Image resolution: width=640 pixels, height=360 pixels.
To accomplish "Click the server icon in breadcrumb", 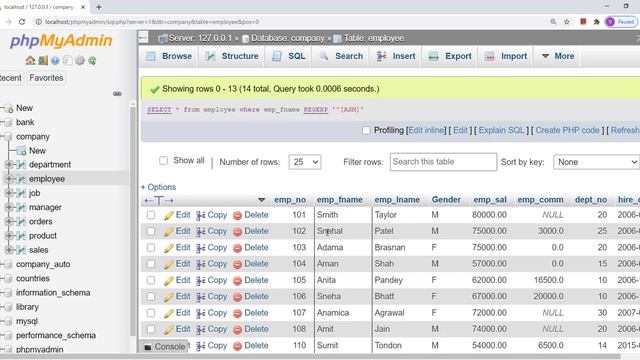I will pyautogui.click(x=163, y=38).
